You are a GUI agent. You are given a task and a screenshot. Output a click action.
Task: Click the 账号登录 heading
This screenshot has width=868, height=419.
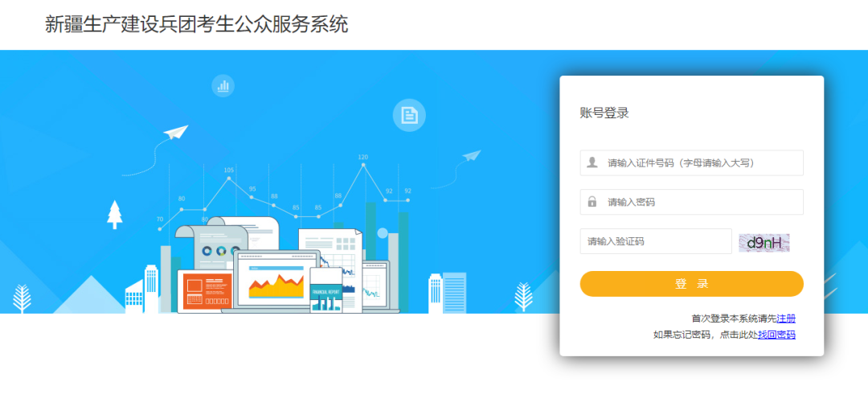click(x=604, y=113)
